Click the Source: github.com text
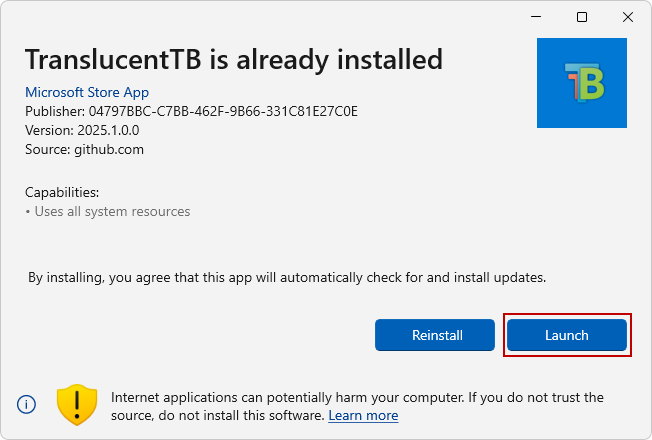 click(84, 150)
